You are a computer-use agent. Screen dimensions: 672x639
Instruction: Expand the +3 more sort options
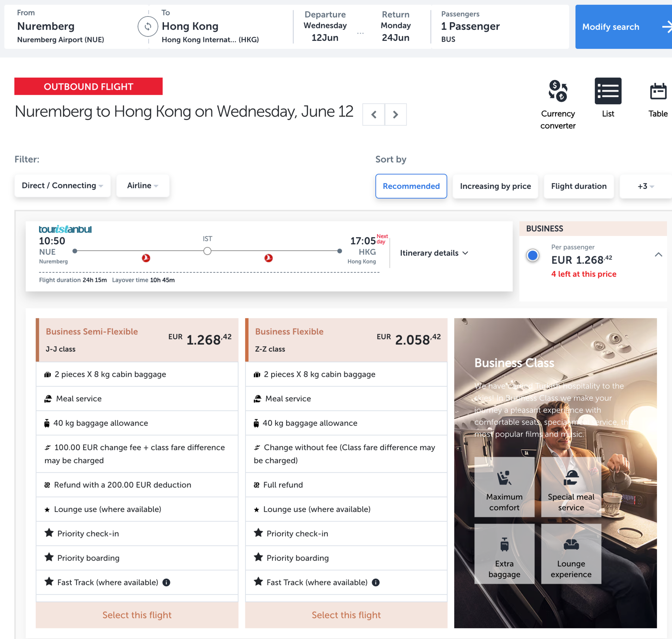coord(645,186)
